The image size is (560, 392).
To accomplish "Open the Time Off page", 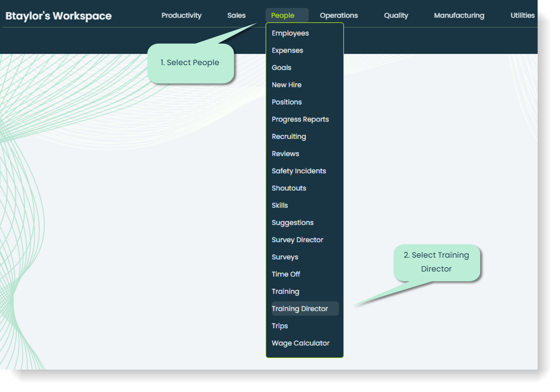I will [286, 274].
